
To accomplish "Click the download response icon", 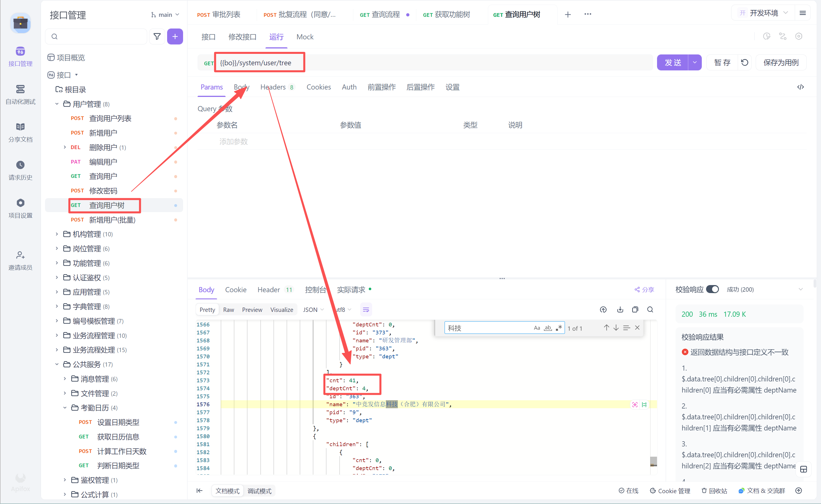I will [x=620, y=310].
